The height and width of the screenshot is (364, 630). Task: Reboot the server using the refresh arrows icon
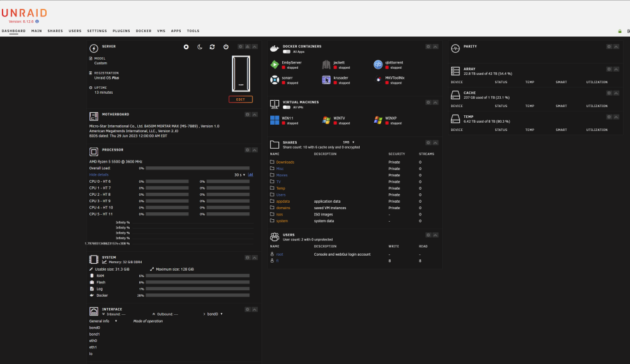[x=212, y=47]
